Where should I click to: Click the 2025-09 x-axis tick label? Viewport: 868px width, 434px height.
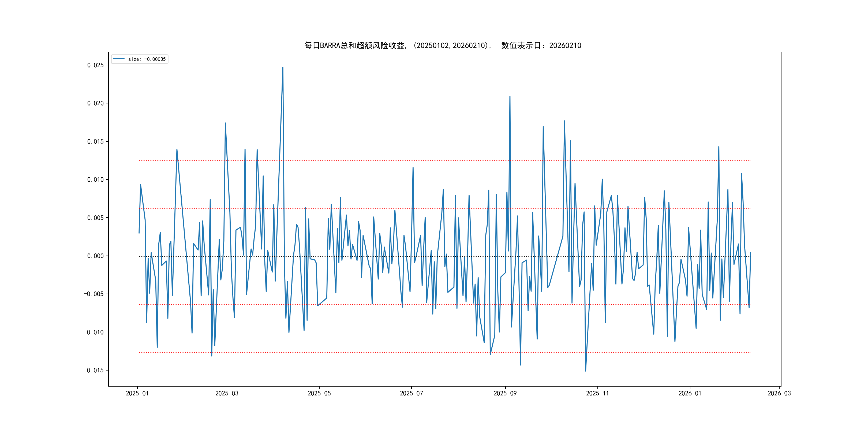pyautogui.click(x=505, y=393)
